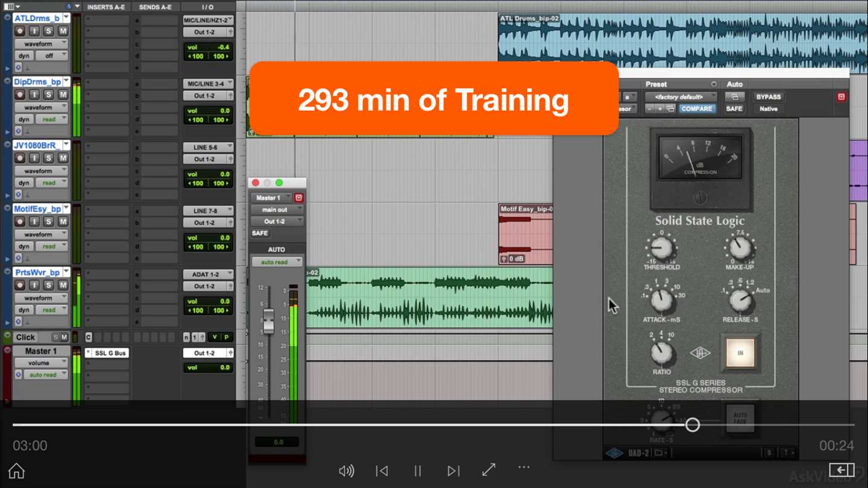
Task: Record-arm the MotifEsy_bp track
Action: click(x=20, y=221)
